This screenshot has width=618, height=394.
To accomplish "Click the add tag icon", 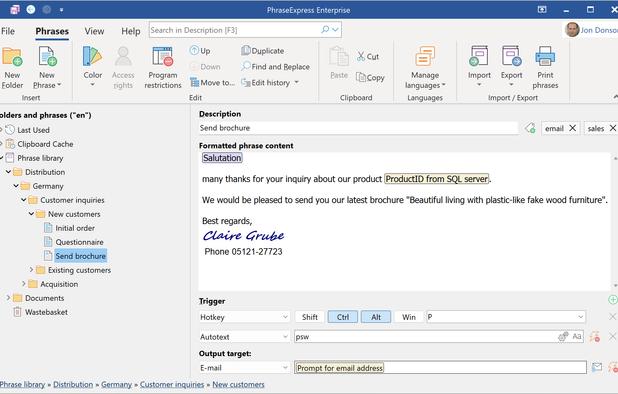I will click(530, 128).
